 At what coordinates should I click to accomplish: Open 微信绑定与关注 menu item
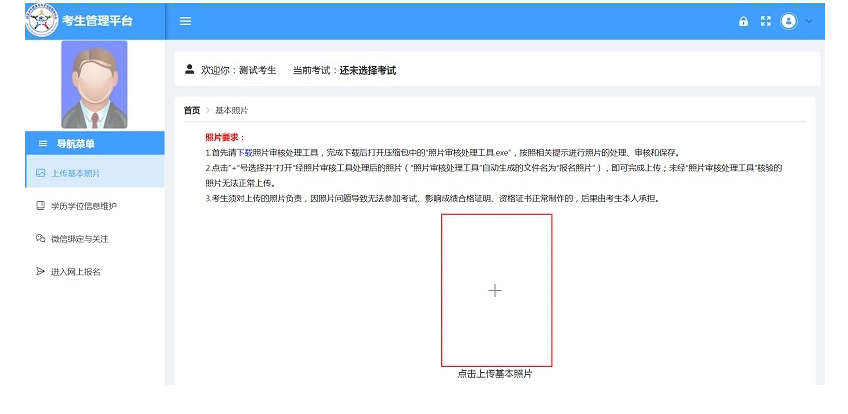(95, 239)
